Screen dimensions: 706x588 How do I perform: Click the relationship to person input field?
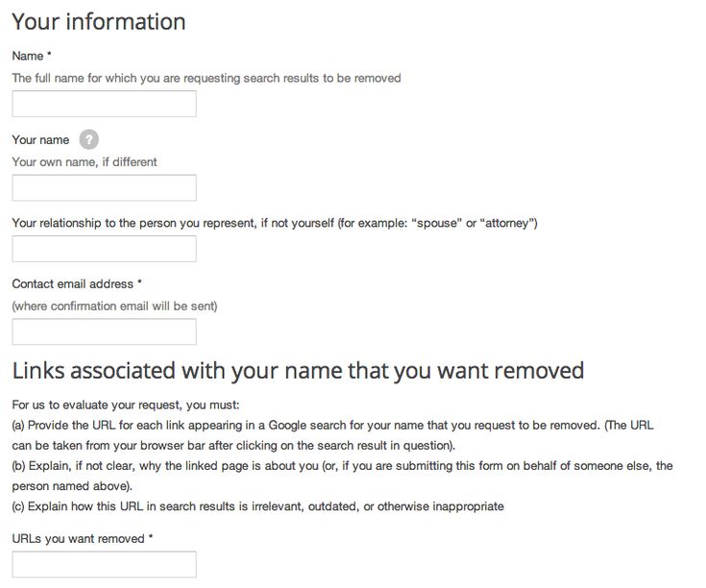point(104,249)
